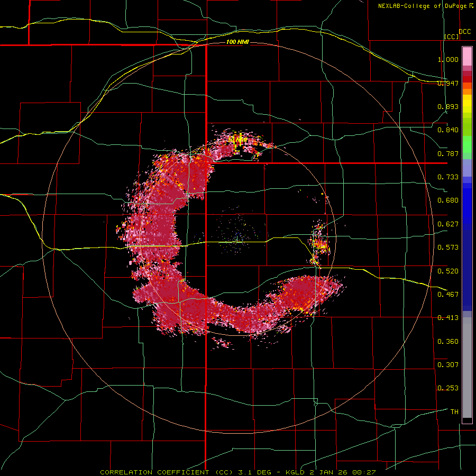Image resolution: width=476 pixels, height=476 pixels.
Task: Select the 0.253 scale value
Action: click(448, 388)
